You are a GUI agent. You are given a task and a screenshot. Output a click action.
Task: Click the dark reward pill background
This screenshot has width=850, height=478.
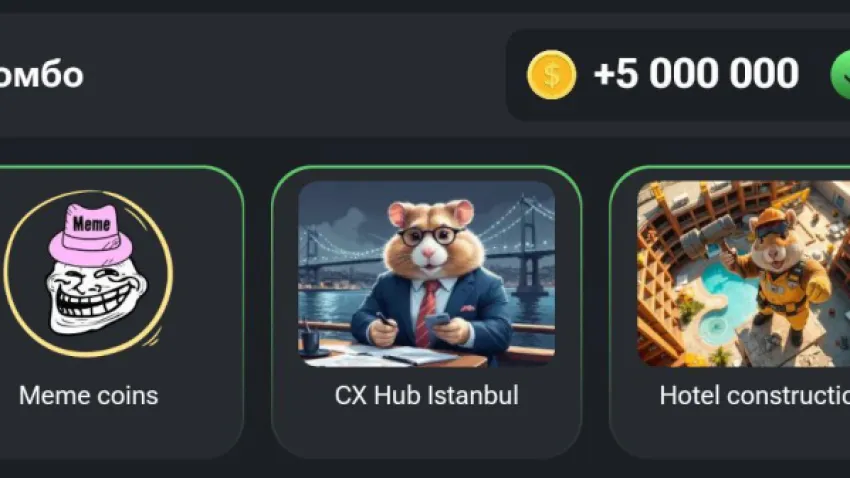point(678,75)
